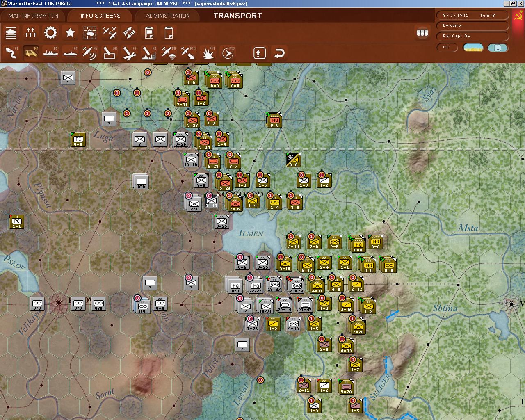Viewport: 525px width, 420px height.
Task: Select the German 10=10 infantry unit
Action: click(191, 160)
